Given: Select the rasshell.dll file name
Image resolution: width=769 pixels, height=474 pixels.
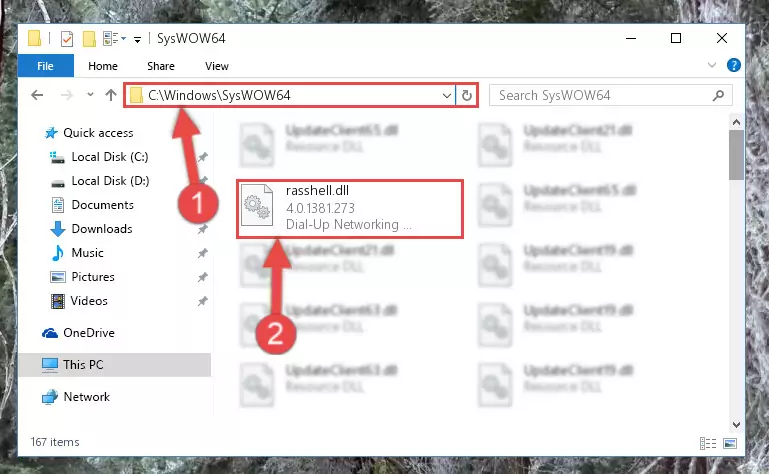Looking at the screenshot, I should pyautogui.click(x=317, y=190).
